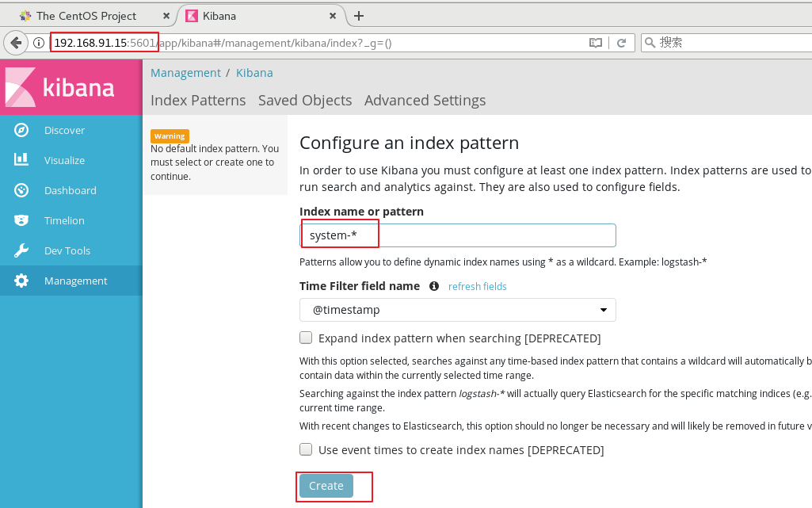Image resolution: width=812 pixels, height=508 pixels.
Task: Select the Kibana browser tab
Action: (261, 16)
